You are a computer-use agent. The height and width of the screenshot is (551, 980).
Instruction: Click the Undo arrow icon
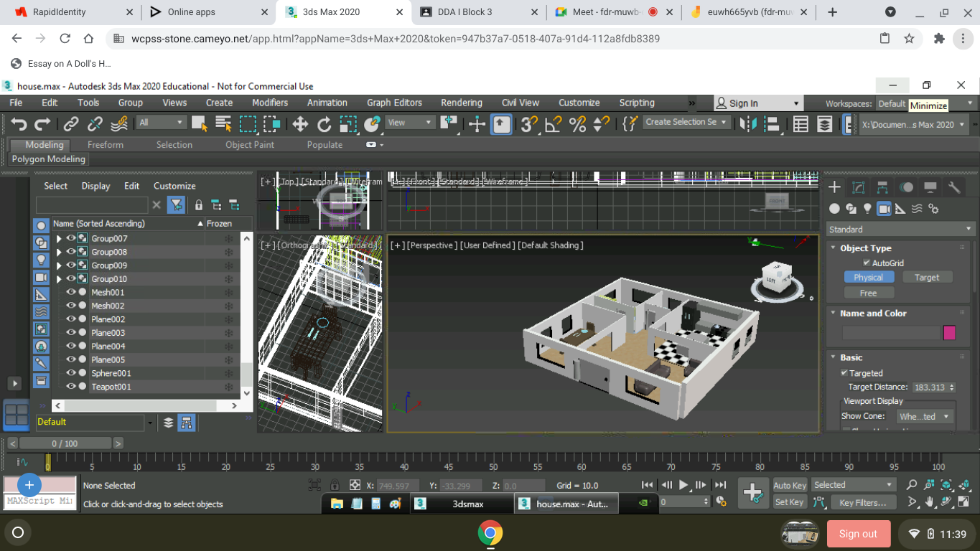click(x=19, y=123)
